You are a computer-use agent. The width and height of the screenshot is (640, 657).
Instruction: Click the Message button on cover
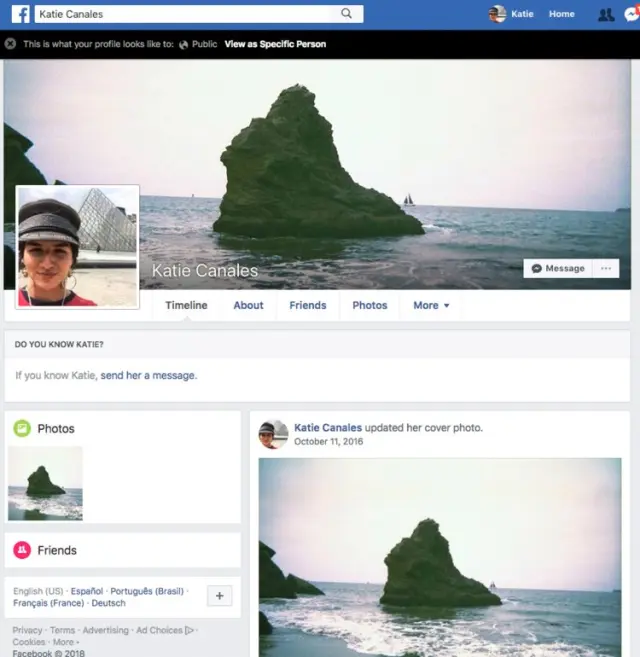[x=557, y=268]
